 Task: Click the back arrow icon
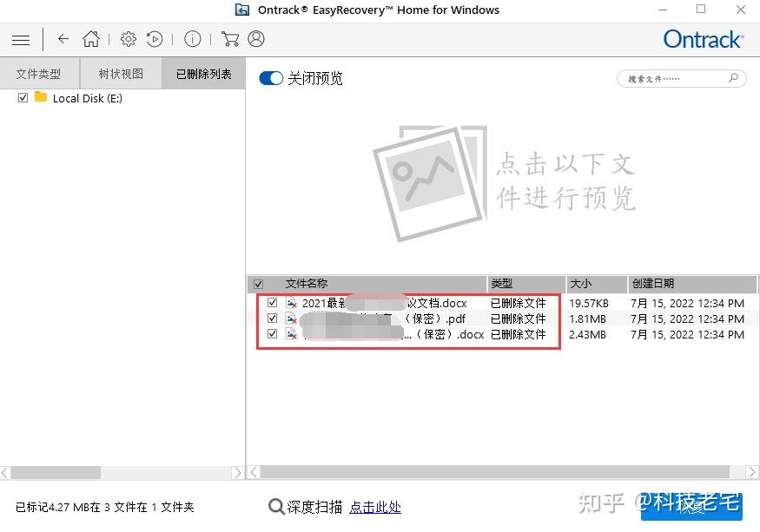pyautogui.click(x=63, y=39)
